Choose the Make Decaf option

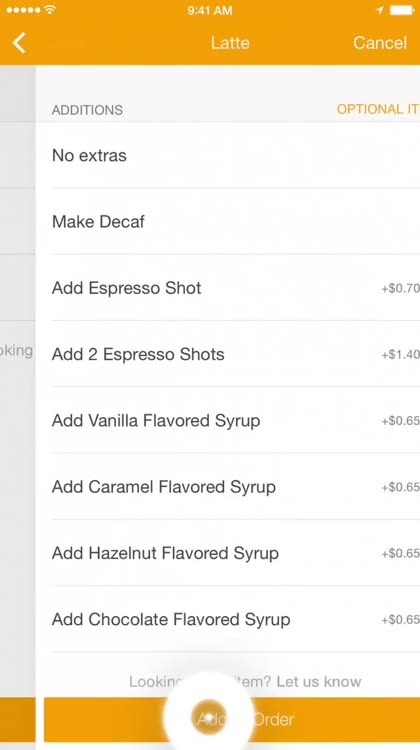click(x=236, y=221)
